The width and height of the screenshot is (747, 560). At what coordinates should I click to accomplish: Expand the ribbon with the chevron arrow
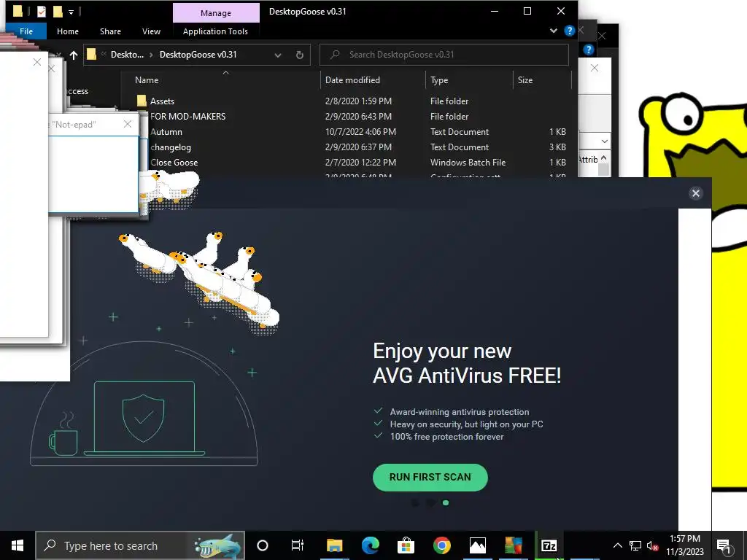click(553, 31)
